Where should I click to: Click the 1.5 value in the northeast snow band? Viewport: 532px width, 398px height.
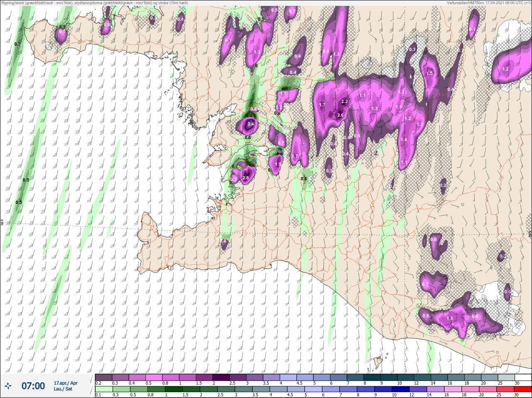coord(430,73)
